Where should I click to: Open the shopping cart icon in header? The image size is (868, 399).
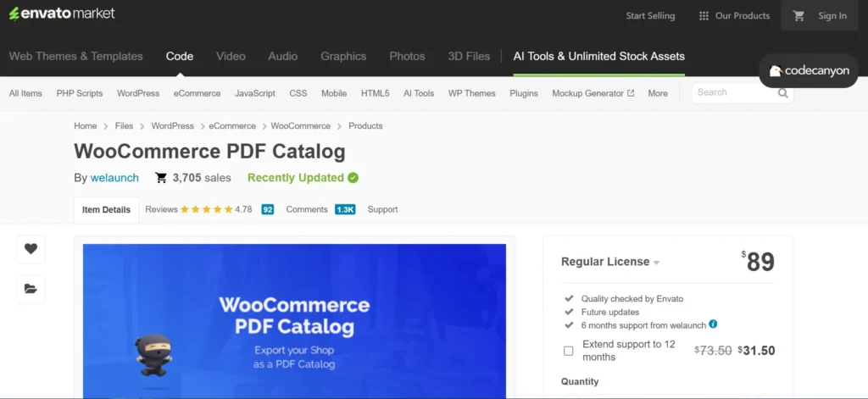click(x=798, y=16)
